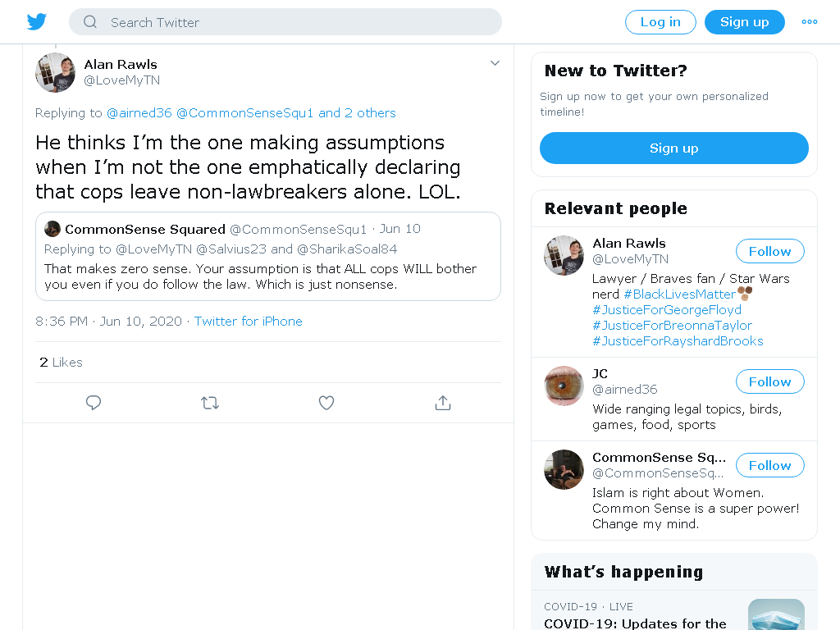This screenshot has height=630, width=840.
Task: Follow CommonSense Squared account
Action: click(769, 465)
